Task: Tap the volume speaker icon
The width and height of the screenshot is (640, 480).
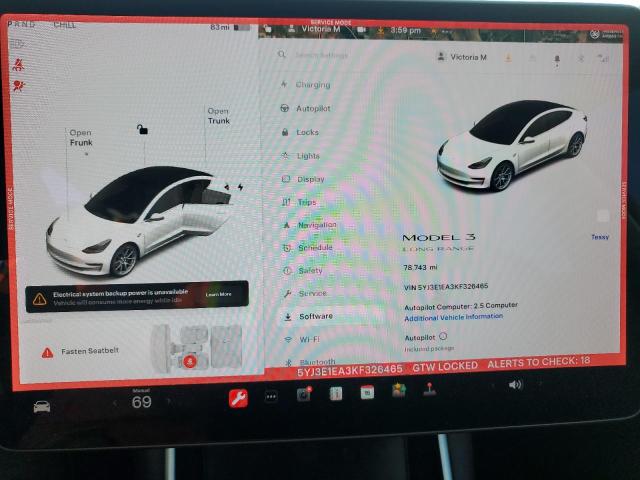Action: 515,384
